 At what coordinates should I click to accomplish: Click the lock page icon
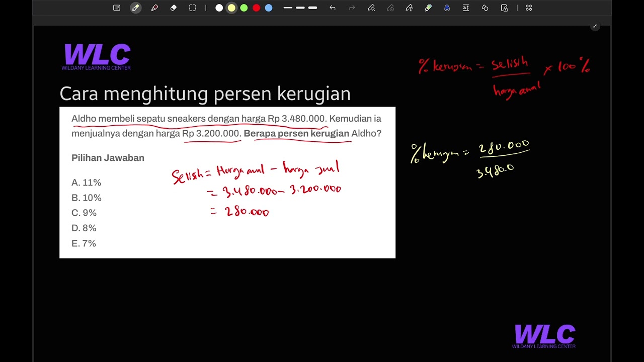[504, 8]
